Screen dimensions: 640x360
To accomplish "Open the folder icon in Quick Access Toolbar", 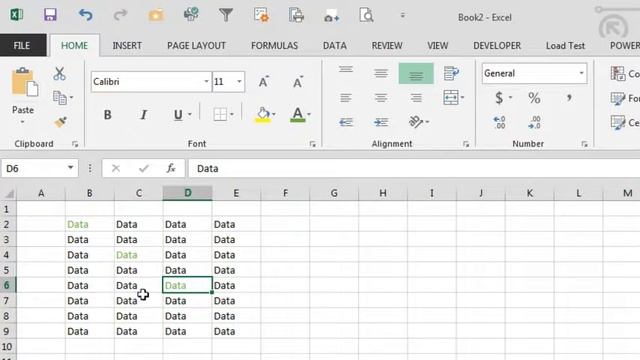I will [156, 16].
